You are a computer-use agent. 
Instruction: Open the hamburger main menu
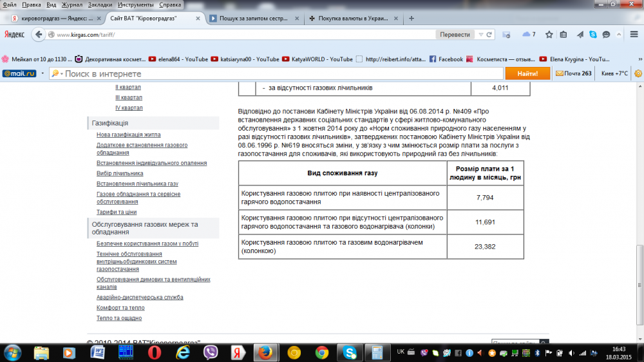tap(634, 35)
